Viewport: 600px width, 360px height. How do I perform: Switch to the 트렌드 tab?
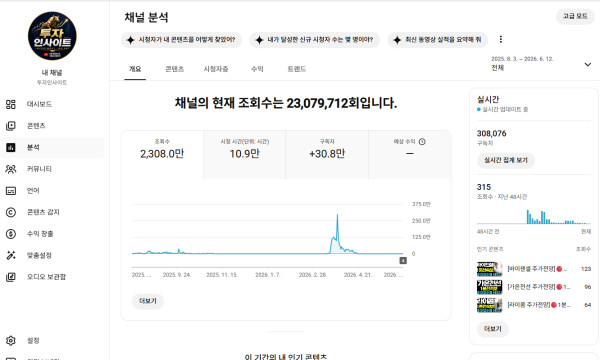[x=297, y=69]
